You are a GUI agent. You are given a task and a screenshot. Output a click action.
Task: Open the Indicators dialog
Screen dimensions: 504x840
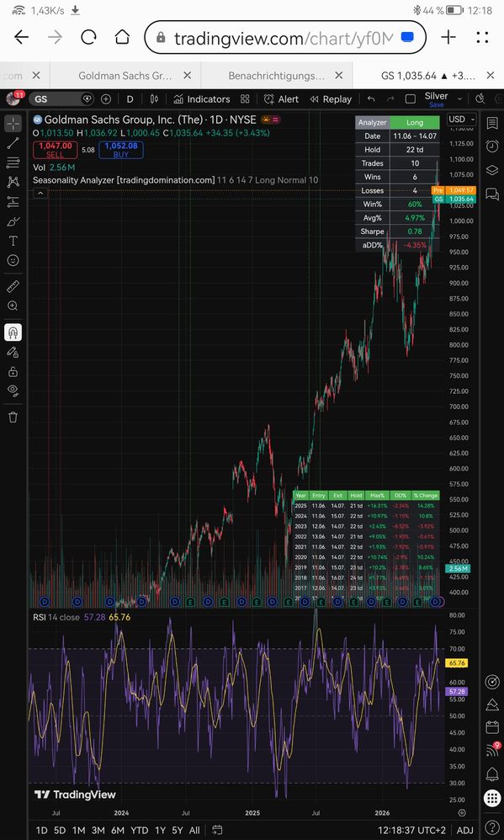click(201, 99)
